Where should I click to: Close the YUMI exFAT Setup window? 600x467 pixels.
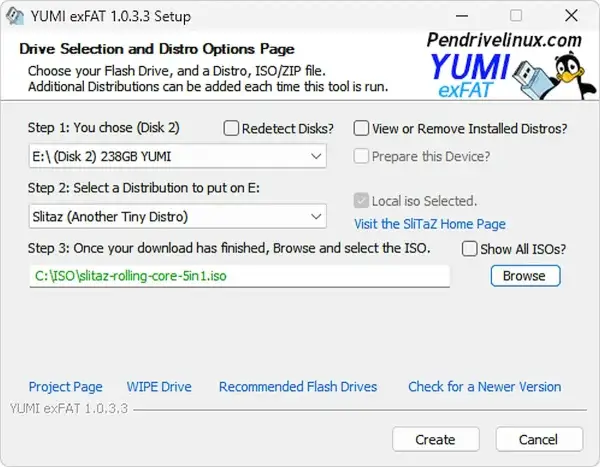pyautogui.click(x=571, y=16)
